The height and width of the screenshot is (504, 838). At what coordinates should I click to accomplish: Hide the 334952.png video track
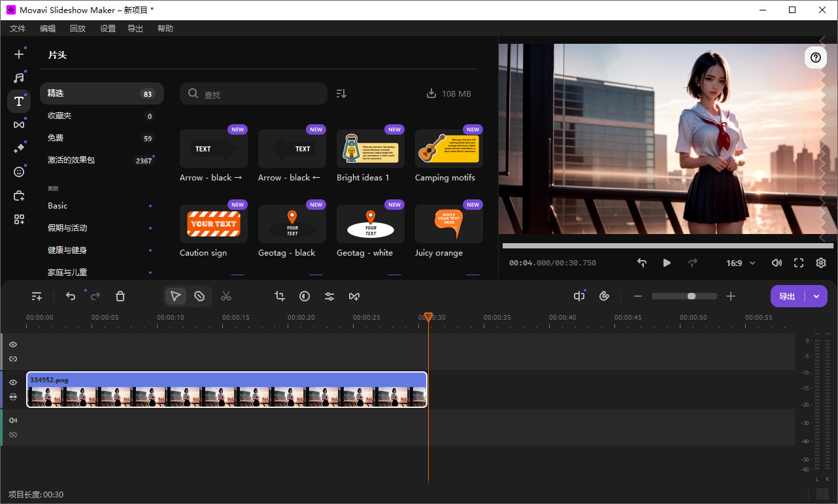(13, 382)
